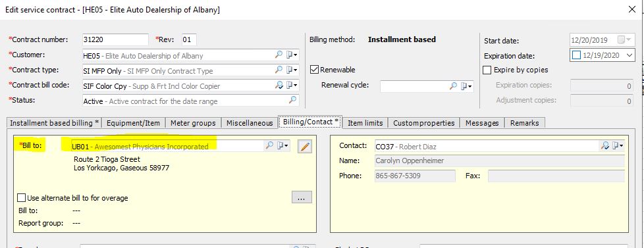Click Contract type lookup magnifier
This screenshot has width=644, height=248.
(279, 70)
